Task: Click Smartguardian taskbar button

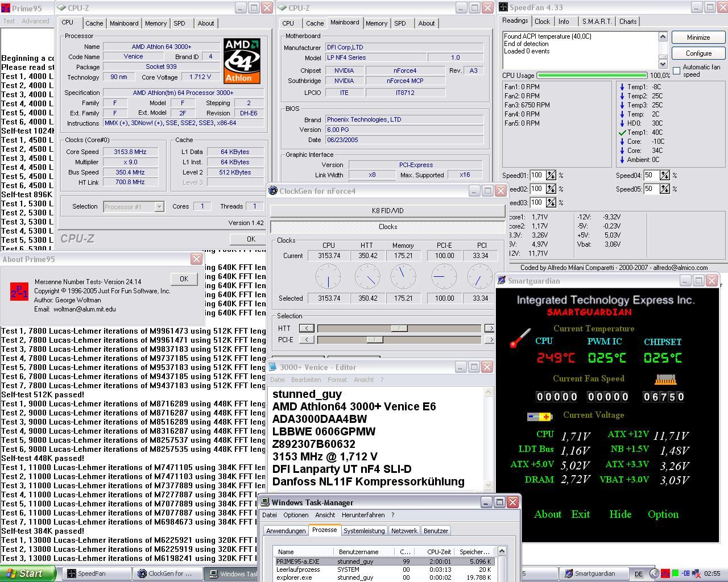Action: coord(594,573)
